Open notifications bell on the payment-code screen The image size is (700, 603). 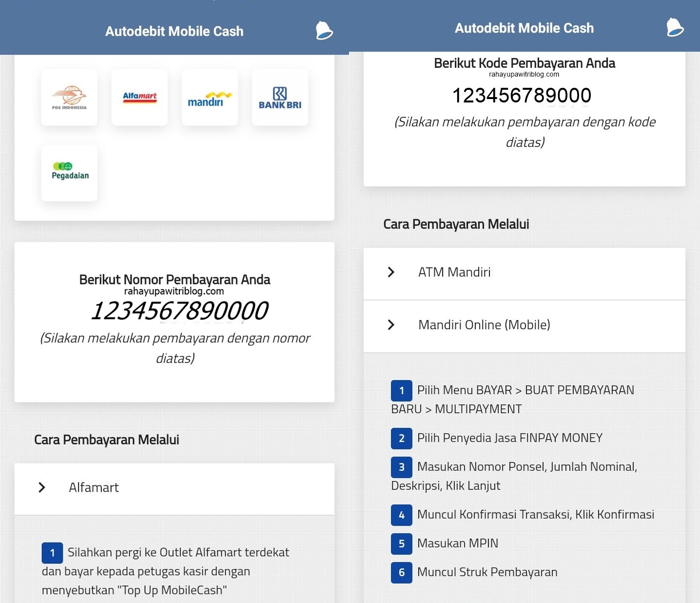click(x=675, y=27)
